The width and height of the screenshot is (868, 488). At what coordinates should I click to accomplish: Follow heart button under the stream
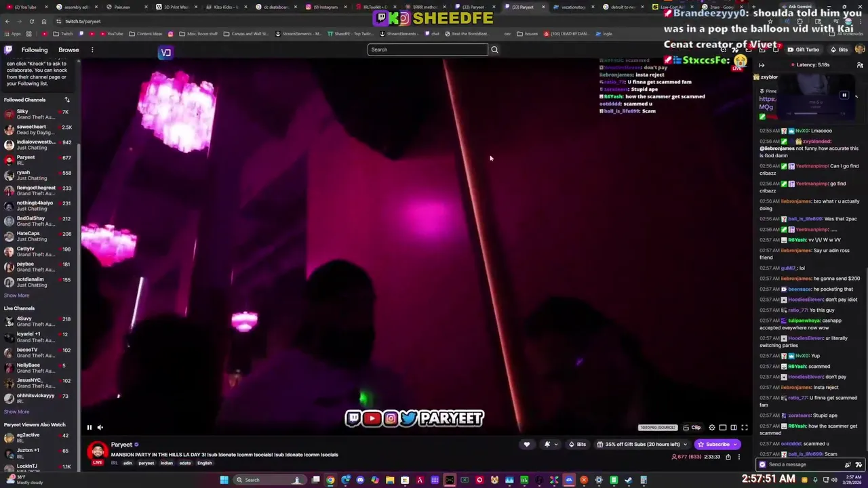(x=526, y=445)
